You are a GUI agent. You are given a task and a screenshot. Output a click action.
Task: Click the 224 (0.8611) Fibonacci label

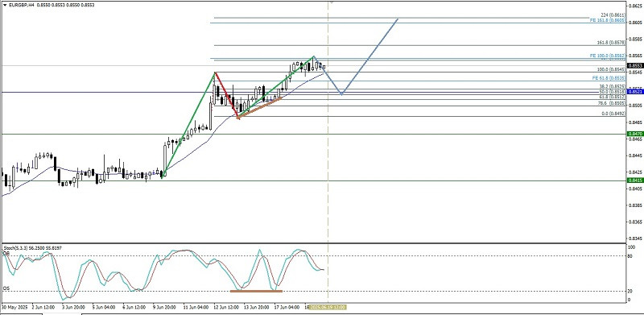pos(613,15)
